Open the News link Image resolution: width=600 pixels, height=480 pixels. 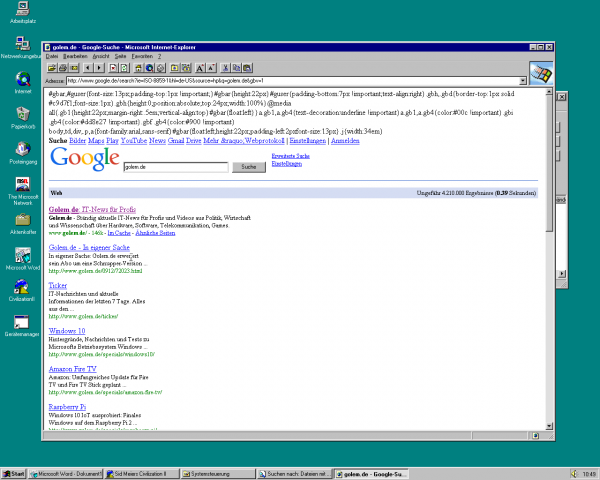click(x=157, y=140)
